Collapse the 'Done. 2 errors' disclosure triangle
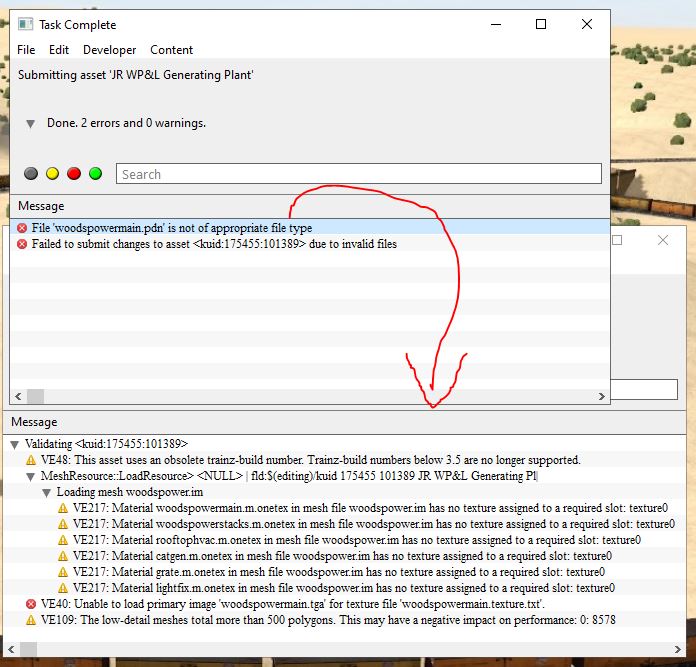Screen dimensions: 696x667 click(30, 124)
